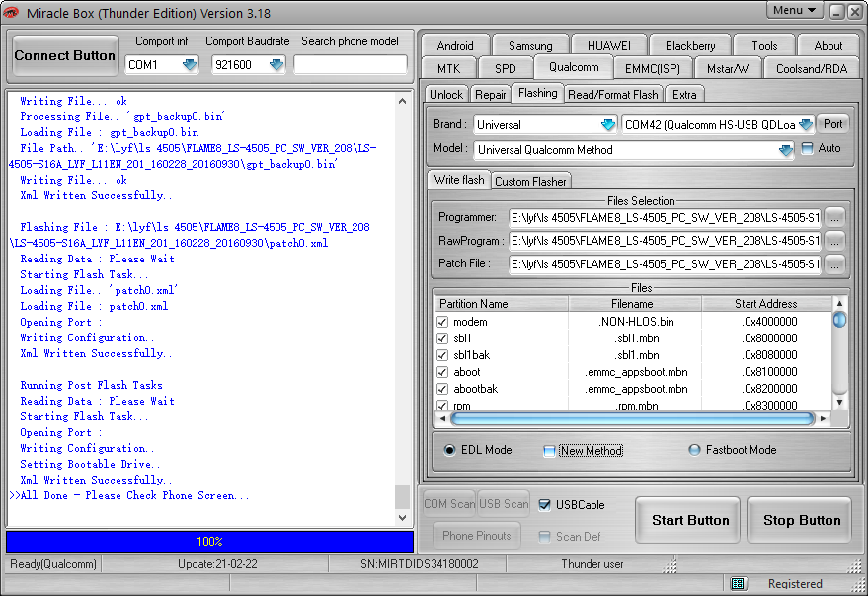The image size is (868, 596).
Task: Expand the Comport Baudrate dropdown
Action: (x=276, y=65)
